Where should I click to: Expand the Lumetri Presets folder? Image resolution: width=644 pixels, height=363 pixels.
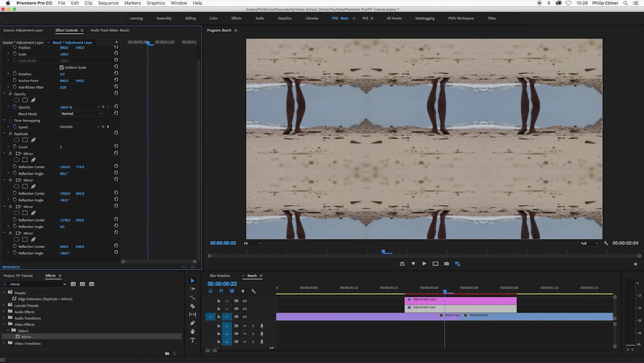5,304
